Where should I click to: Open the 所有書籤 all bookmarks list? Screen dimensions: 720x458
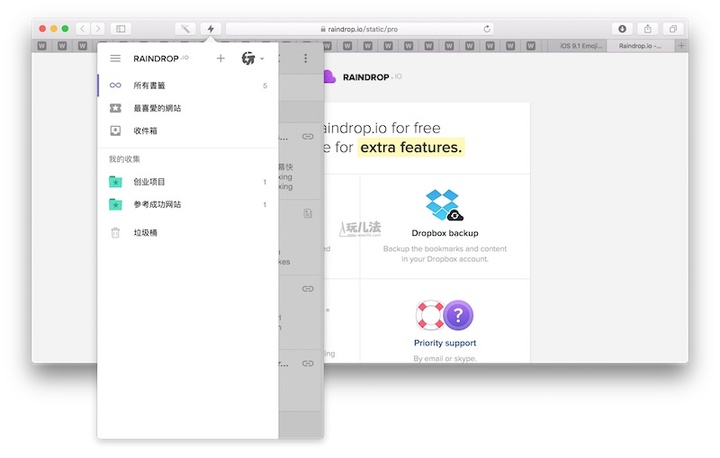tap(150, 86)
